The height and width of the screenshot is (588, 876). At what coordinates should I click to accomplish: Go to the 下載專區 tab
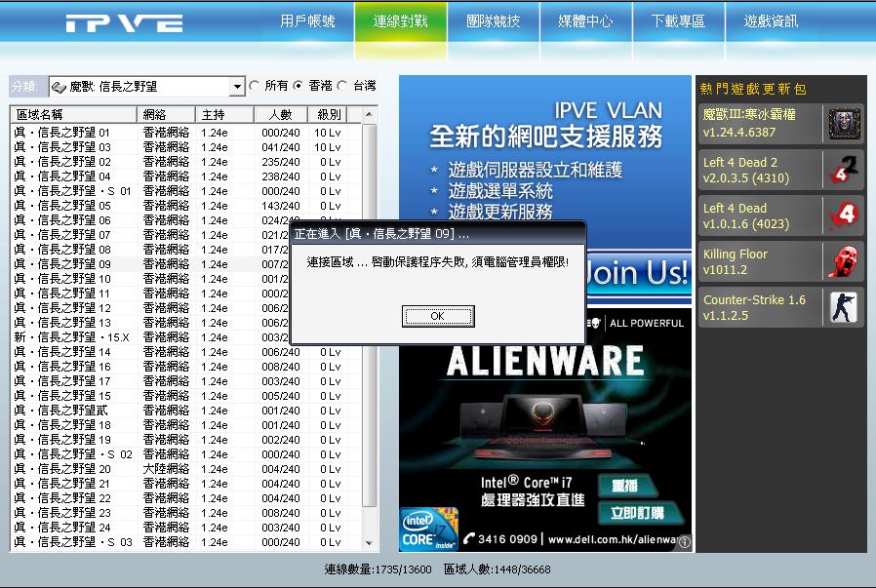pyautogui.click(x=679, y=21)
